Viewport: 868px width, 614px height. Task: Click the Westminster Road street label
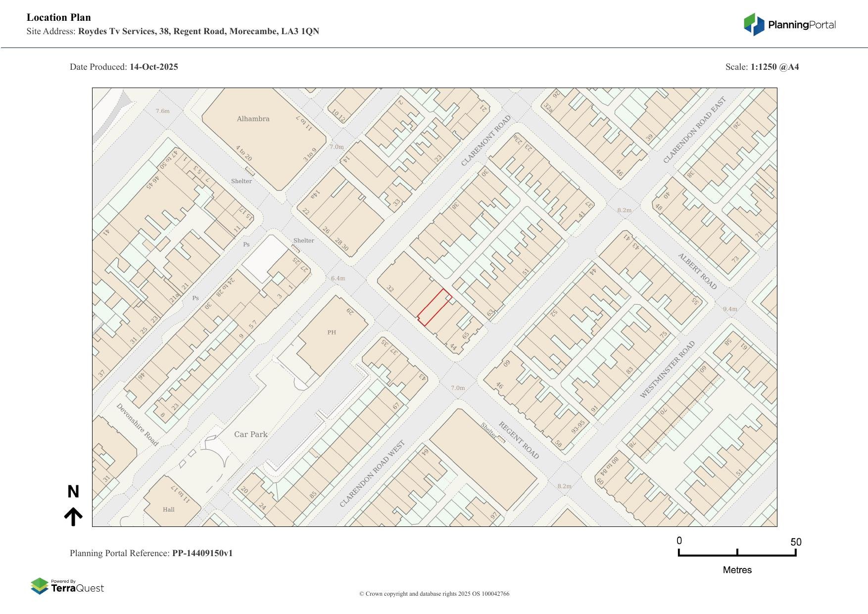point(667,369)
